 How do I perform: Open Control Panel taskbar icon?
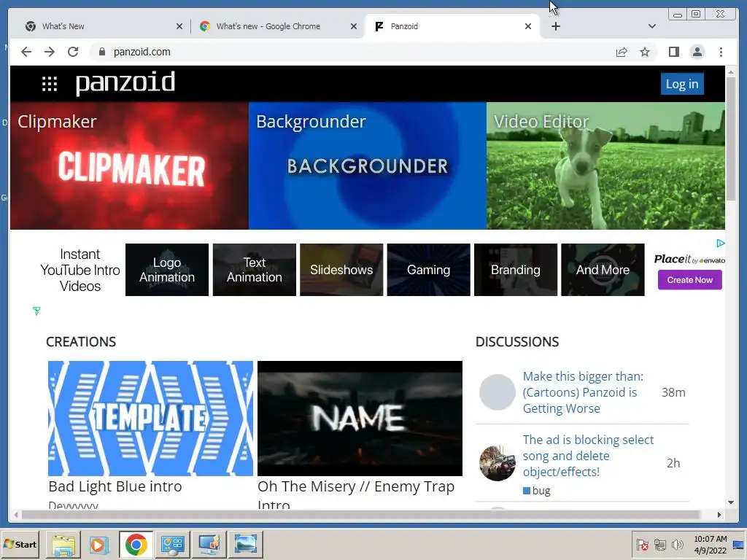(x=172, y=544)
